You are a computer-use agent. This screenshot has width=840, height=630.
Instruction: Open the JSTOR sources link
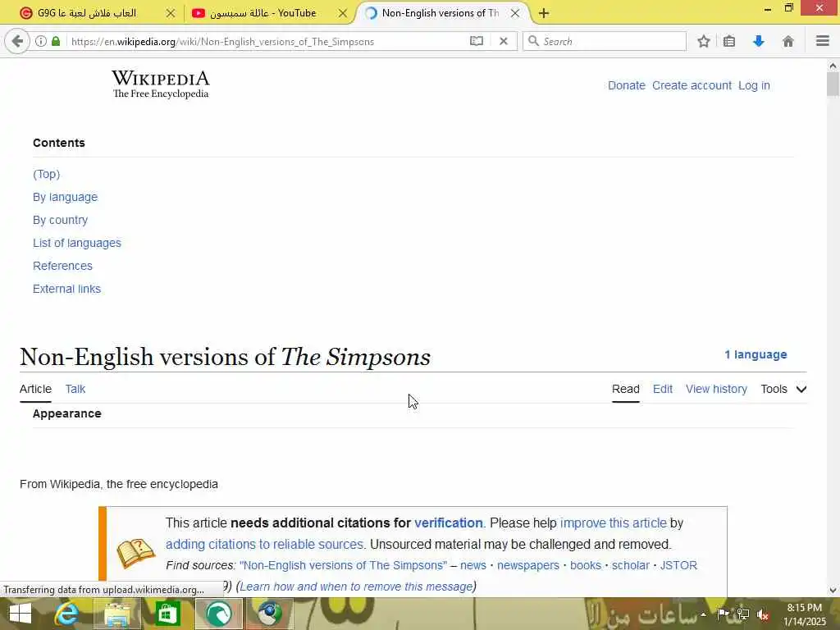[678, 565]
